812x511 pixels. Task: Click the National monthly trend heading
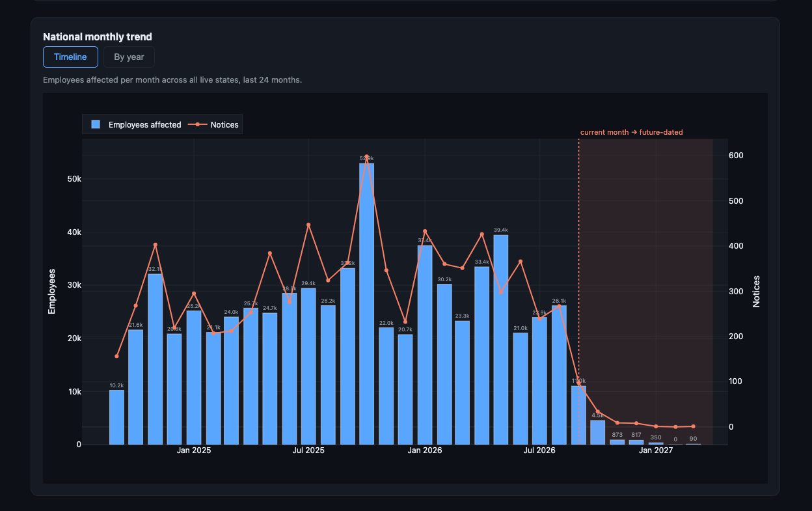pos(98,36)
